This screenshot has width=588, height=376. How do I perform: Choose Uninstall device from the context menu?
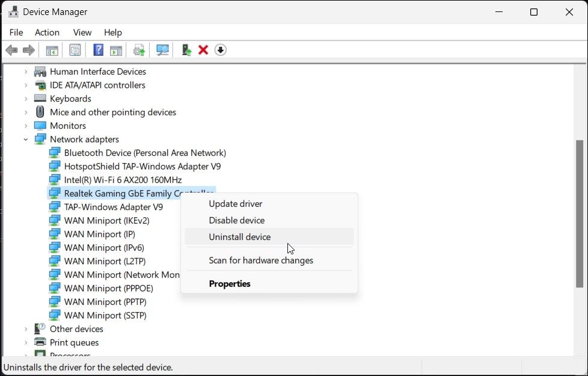pos(240,237)
